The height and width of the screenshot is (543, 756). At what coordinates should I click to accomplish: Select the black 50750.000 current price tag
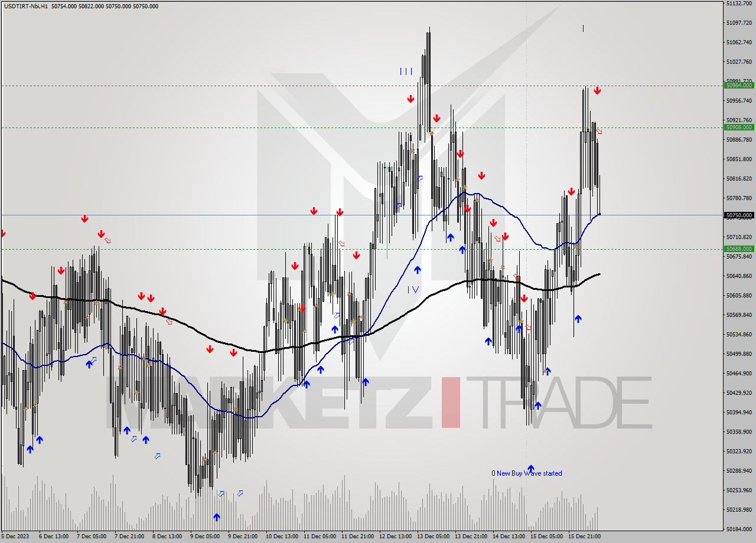[739, 215]
